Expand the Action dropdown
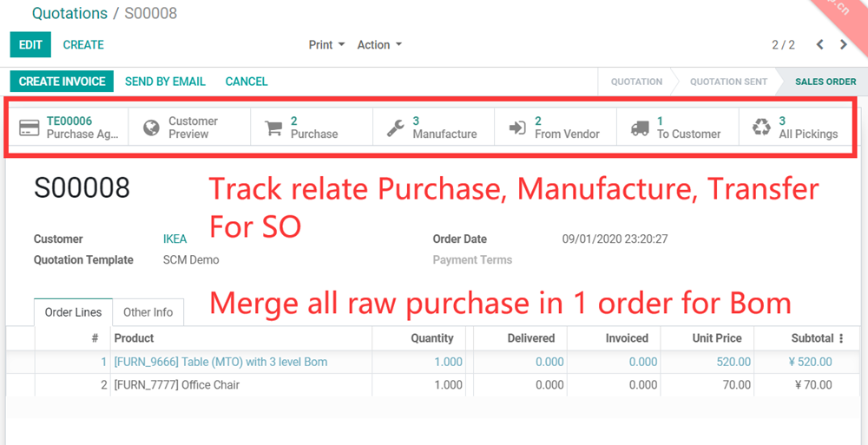 [x=379, y=45]
